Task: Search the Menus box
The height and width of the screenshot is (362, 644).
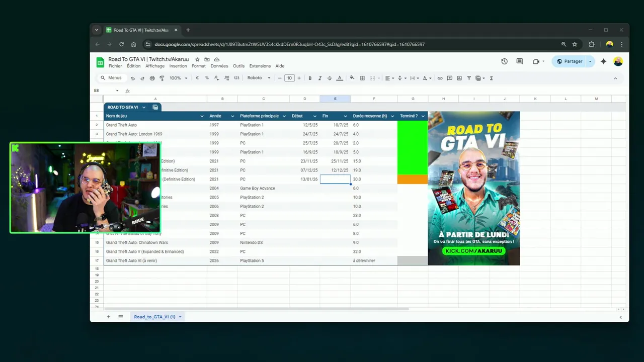Action: pos(111,78)
